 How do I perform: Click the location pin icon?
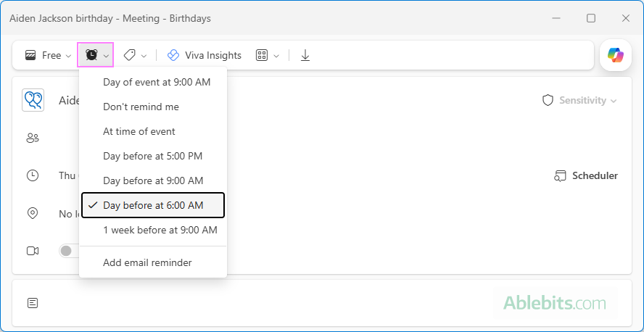[x=33, y=213]
